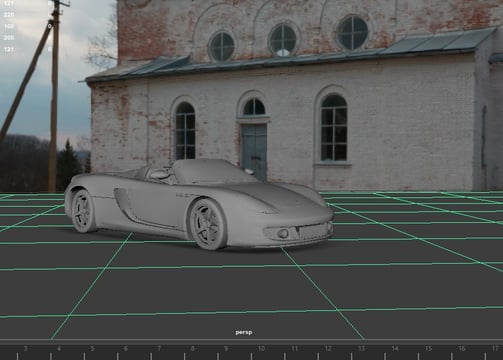Select frame 13 on the timeline

pyautogui.click(x=362, y=349)
